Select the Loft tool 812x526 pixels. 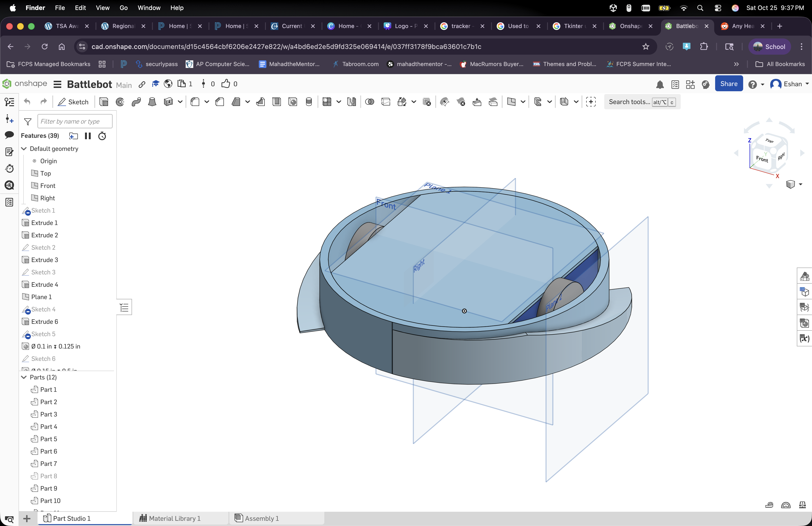(152, 102)
